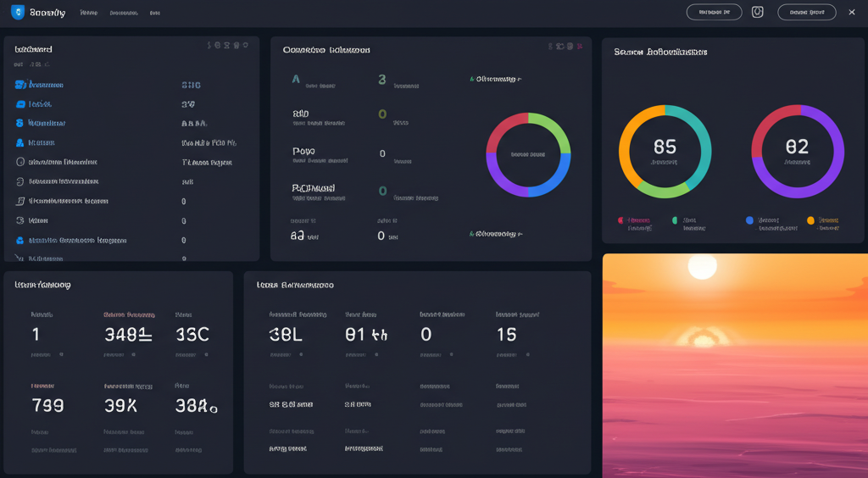Viewport: 868px width, 478px height.
Task: Open the second top navigation menu item
Action: (x=124, y=14)
